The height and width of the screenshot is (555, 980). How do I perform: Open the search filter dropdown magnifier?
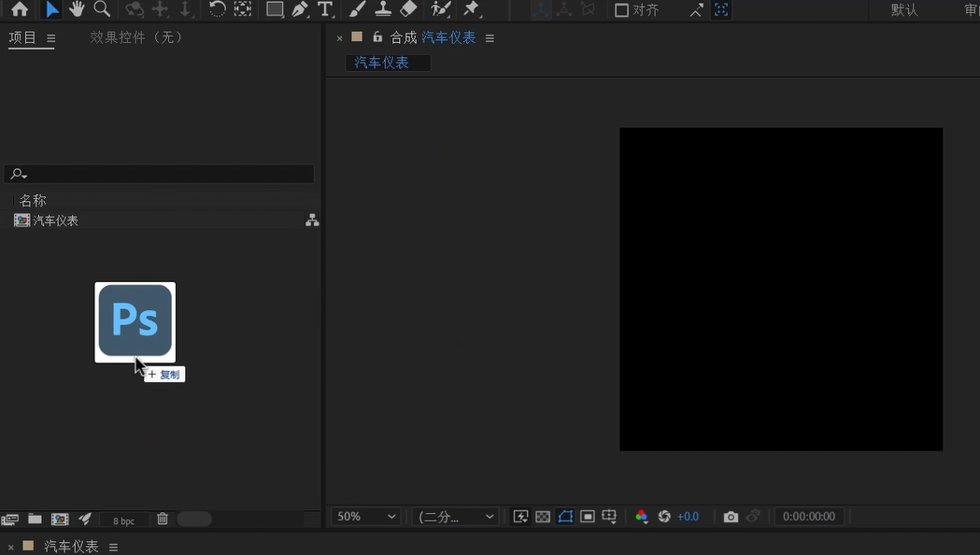[19, 174]
